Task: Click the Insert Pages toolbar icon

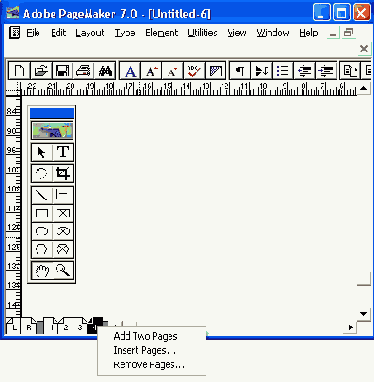Action: [x=350, y=71]
